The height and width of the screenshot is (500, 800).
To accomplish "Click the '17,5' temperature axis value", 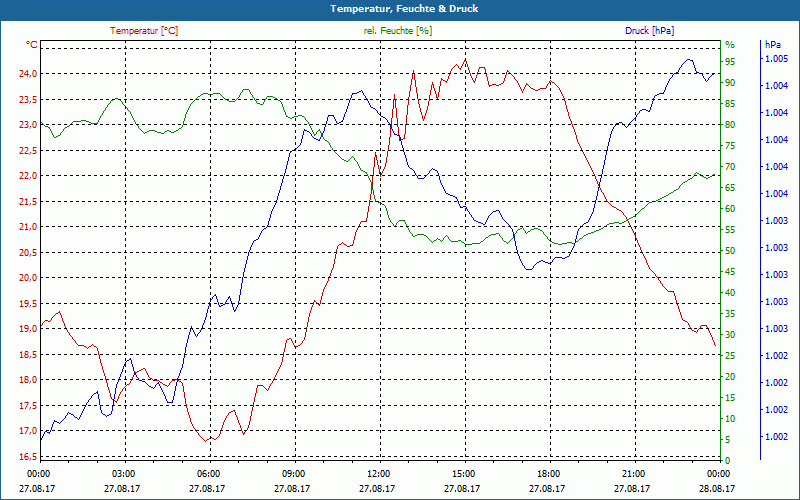I will (x=28, y=405).
